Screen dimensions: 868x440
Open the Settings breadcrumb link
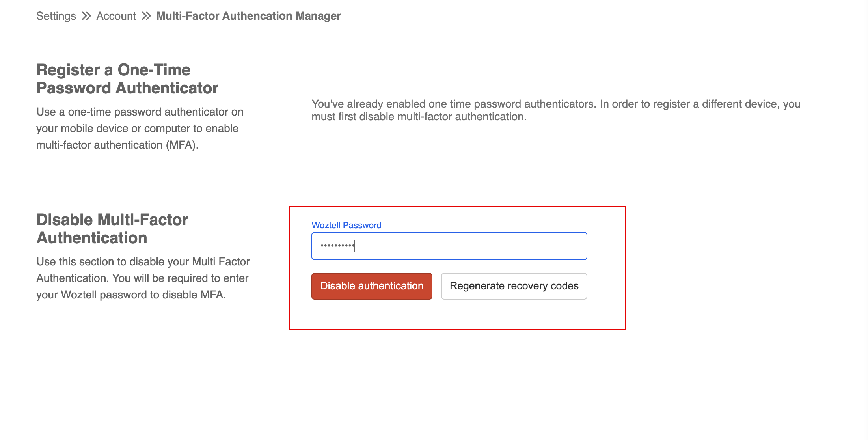[x=56, y=16]
